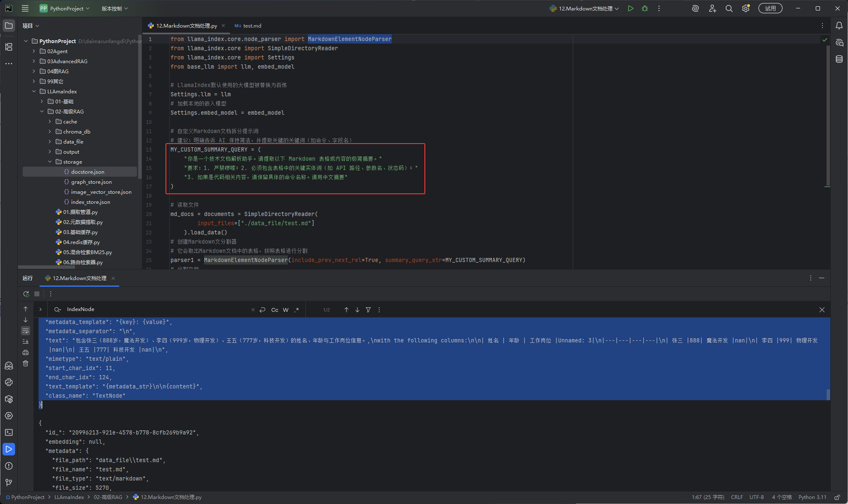The width and height of the screenshot is (848, 504).
Task: Open the Run tool window button
Action: (9, 449)
